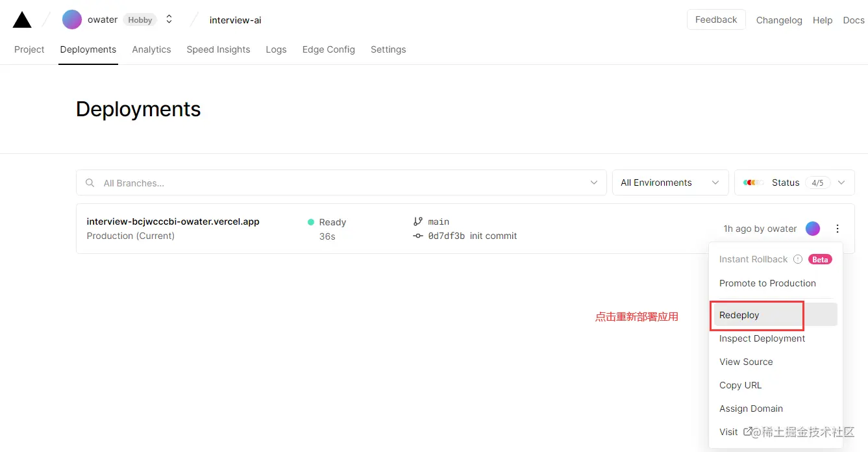Click the Ready status text
The width and height of the screenshot is (868, 452).
(332, 222)
